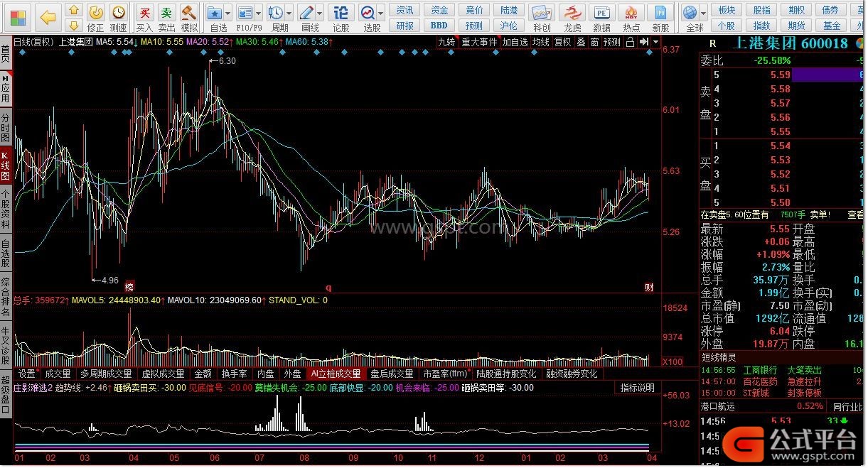Open the 资讯 news button

click(404, 10)
